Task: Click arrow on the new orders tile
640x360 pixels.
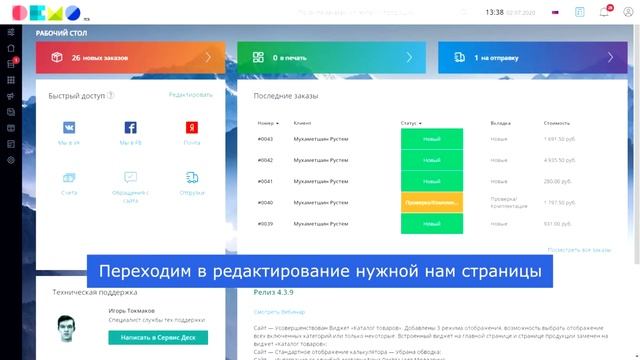Action: [x=208, y=57]
